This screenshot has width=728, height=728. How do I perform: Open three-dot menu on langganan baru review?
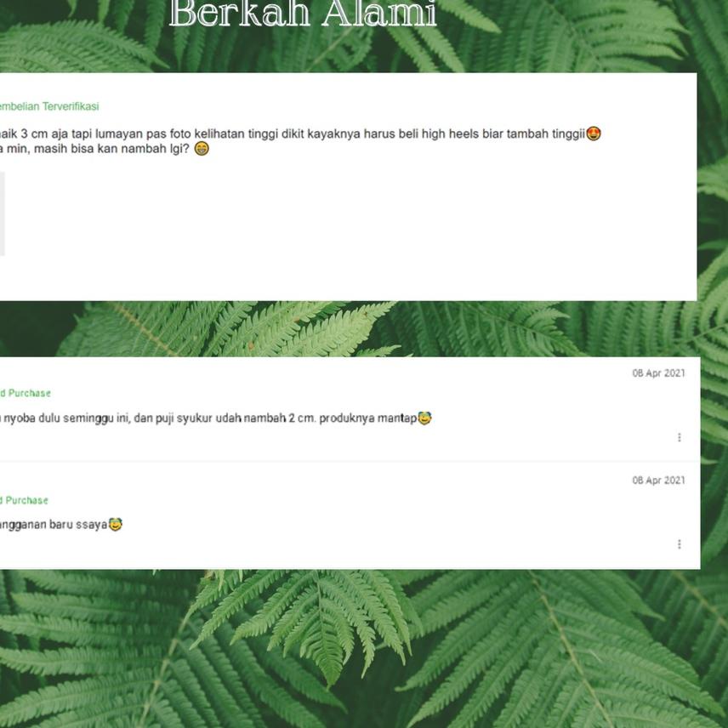pyautogui.click(x=679, y=544)
